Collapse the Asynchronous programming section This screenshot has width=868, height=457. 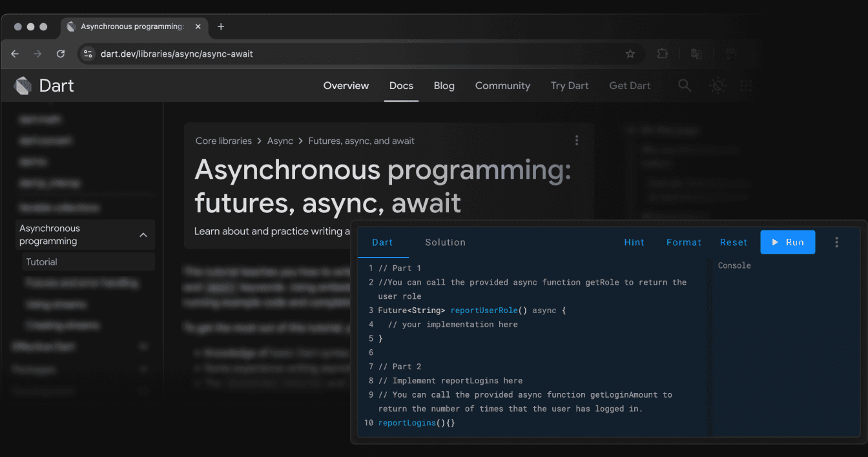pyautogui.click(x=143, y=235)
